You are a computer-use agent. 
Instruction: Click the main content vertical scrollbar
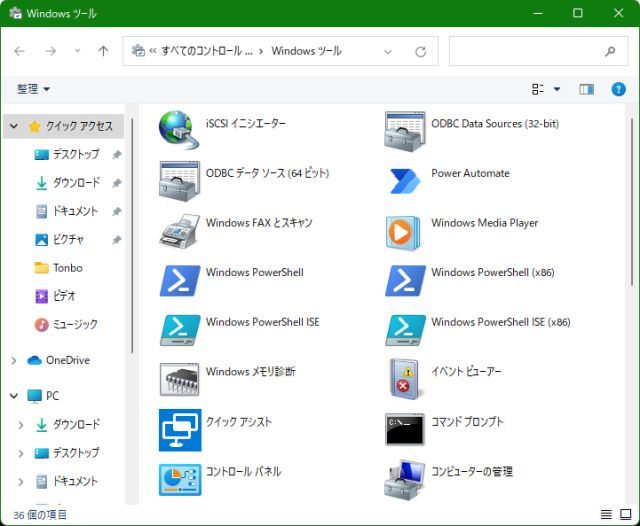click(632, 202)
